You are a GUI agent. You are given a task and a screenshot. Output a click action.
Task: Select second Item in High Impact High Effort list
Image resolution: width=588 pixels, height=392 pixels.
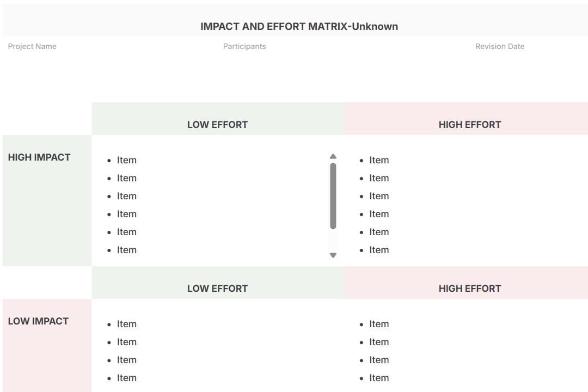(379, 178)
